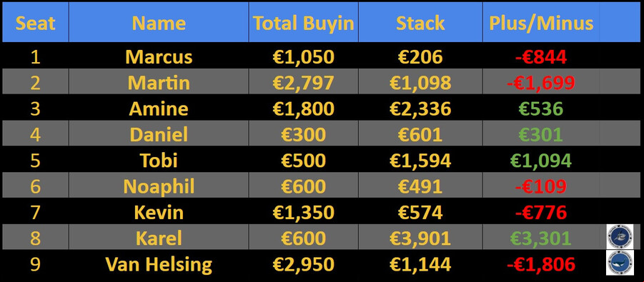Click Karel's stack value €3,901

[420, 238]
